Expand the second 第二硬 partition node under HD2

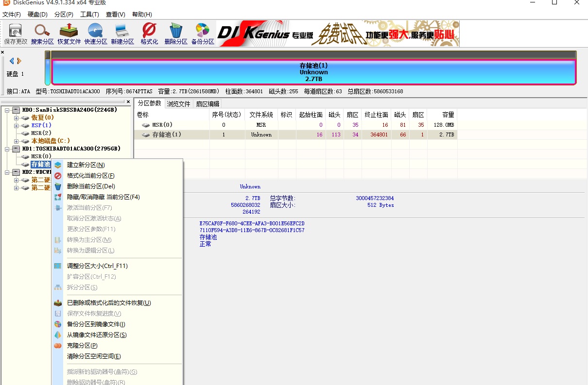click(x=16, y=187)
